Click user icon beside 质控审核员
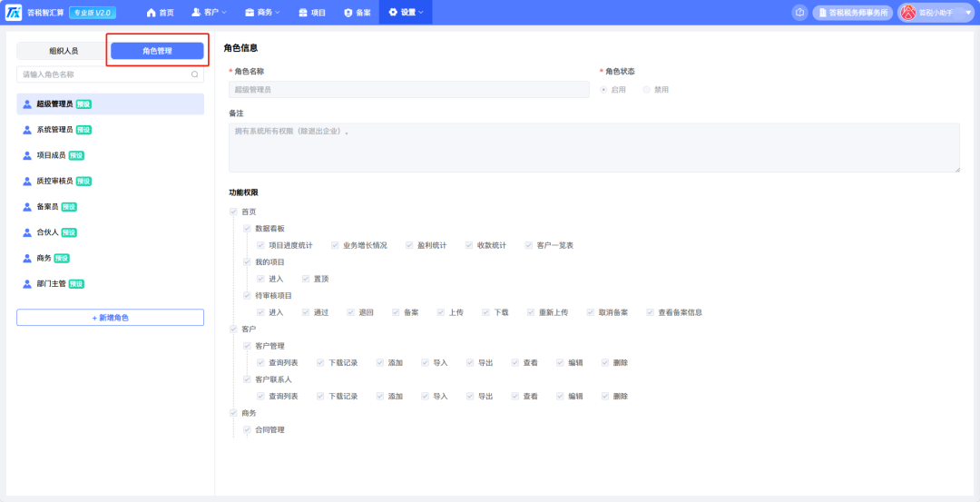Screen dimensions: 980x502 click(x=27, y=182)
